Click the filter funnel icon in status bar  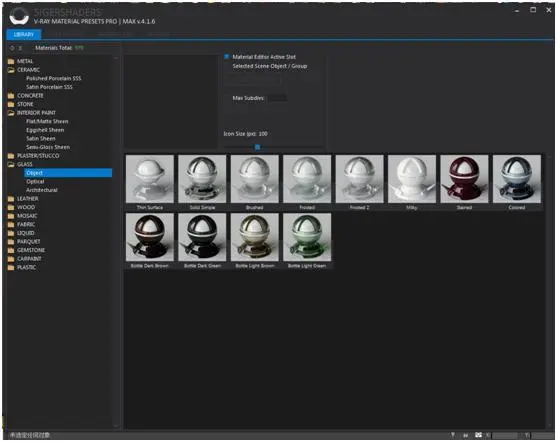(x=453, y=435)
